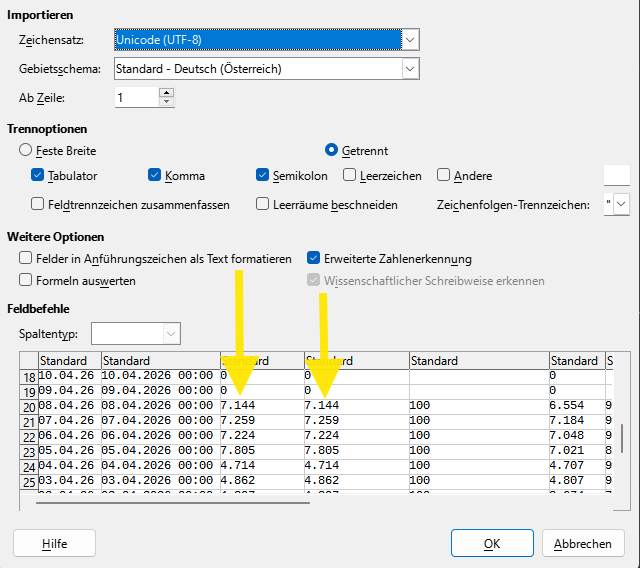Check the Andere separator checkbox
Viewport: 640px width, 568px height.
coord(444,176)
